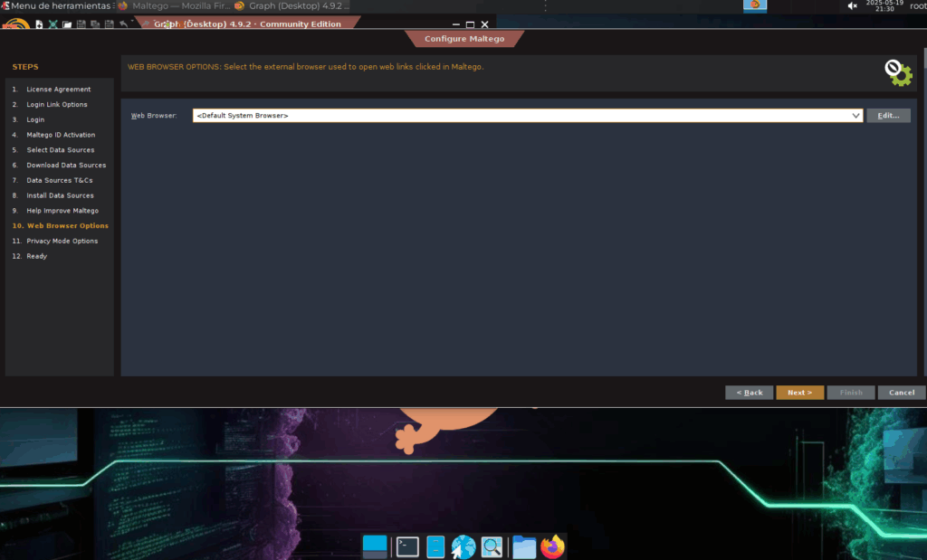Click the web browser globe icon in dock
927x560 pixels.
[x=463, y=546]
